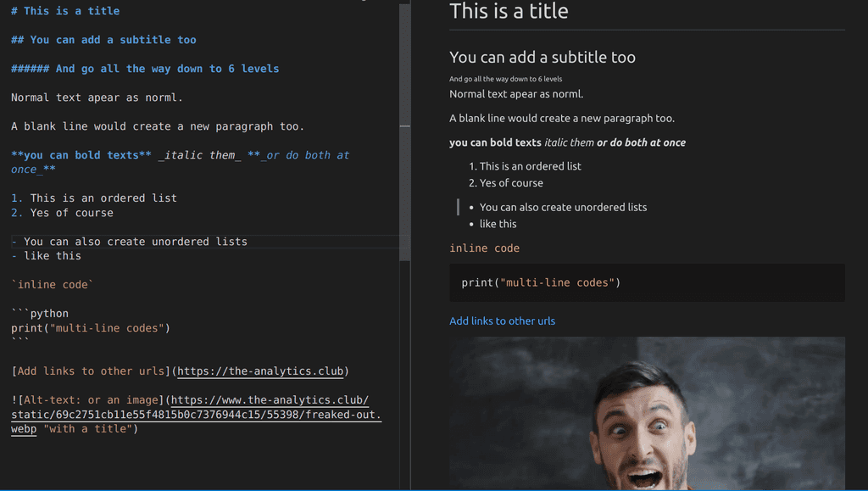Click '2. Yes of course' in editor
868x491 pixels.
tap(62, 213)
